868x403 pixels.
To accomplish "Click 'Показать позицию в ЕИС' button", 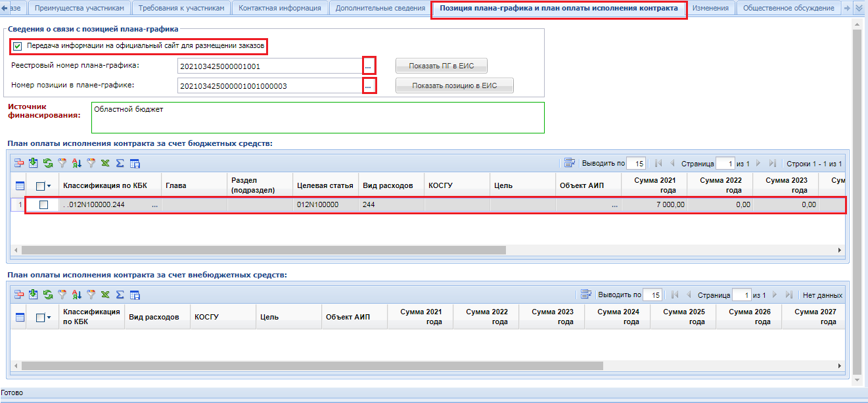I will pos(454,85).
